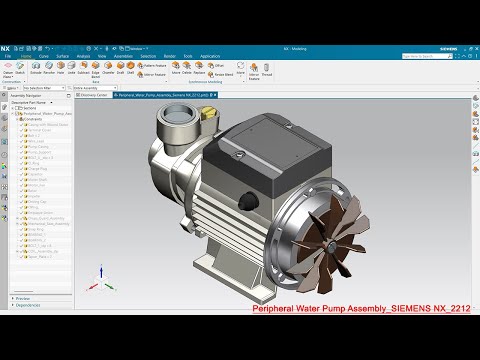Viewport: 480px width, 360px height.
Task: Select the Delete Face tool
Action: click(x=187, y=68)
